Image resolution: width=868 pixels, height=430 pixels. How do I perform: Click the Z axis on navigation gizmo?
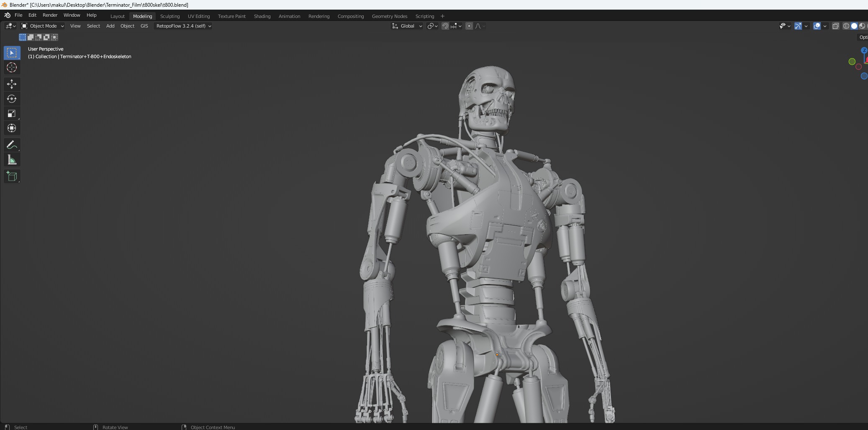pyautogui.click(x=864, y=50)
